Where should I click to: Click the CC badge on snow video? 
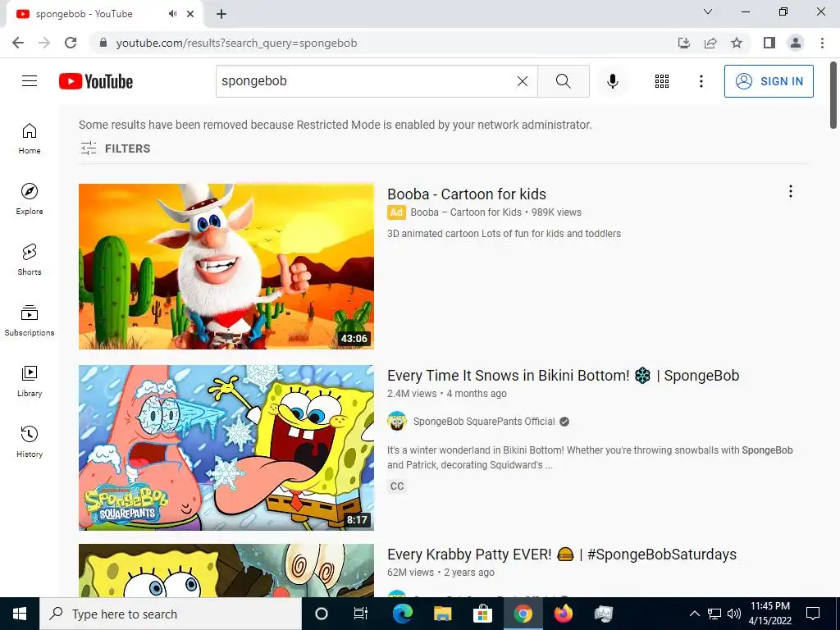pos(397,486)
